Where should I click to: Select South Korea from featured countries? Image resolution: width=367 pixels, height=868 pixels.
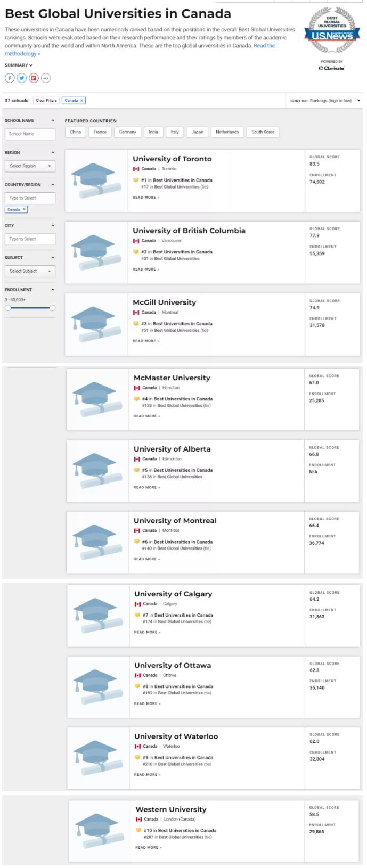click(263, 132)
